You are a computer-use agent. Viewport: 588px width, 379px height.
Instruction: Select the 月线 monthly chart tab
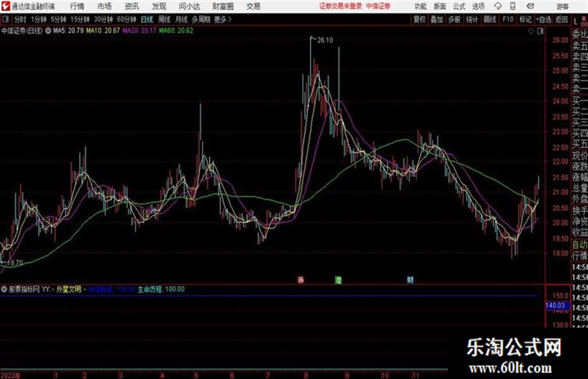tap(182, 19)
